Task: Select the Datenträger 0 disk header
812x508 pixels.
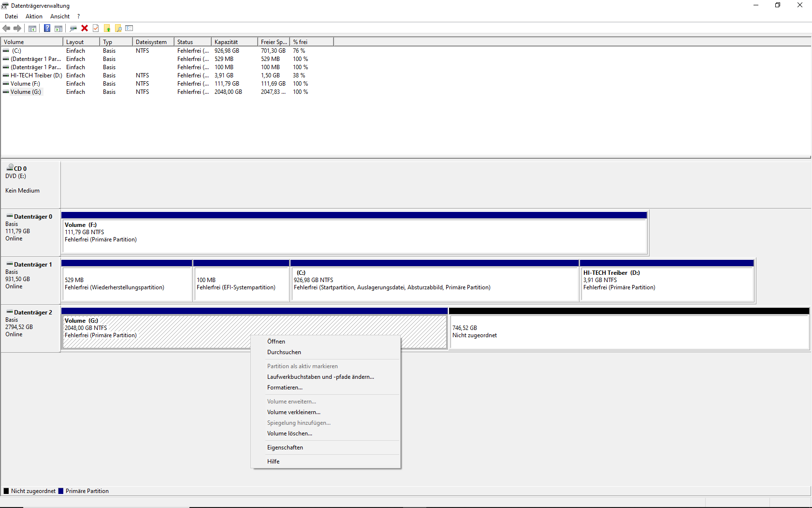Action: (30, 233)
